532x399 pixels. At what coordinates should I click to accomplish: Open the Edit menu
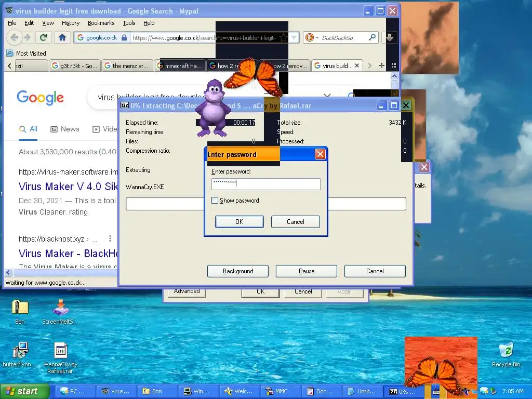[x=29, y=23]
